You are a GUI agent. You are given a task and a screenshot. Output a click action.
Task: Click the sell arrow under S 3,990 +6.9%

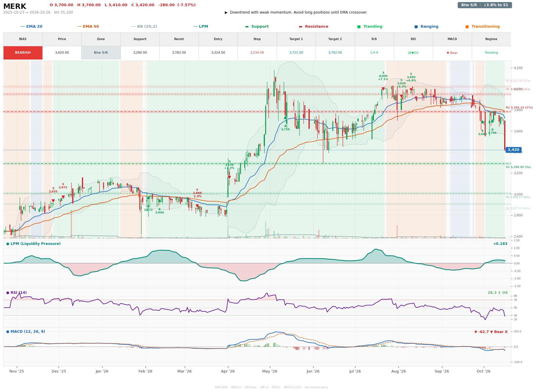411,90
